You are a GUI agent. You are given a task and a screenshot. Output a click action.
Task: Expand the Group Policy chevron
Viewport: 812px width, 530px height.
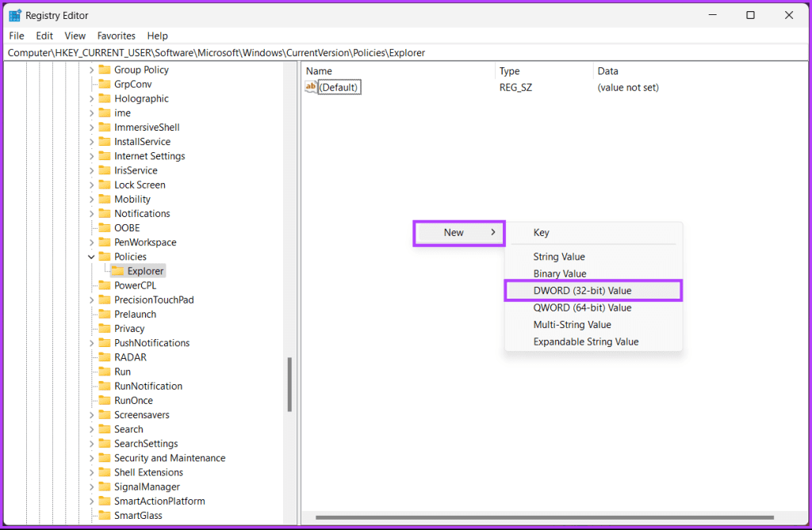[94, 69]
